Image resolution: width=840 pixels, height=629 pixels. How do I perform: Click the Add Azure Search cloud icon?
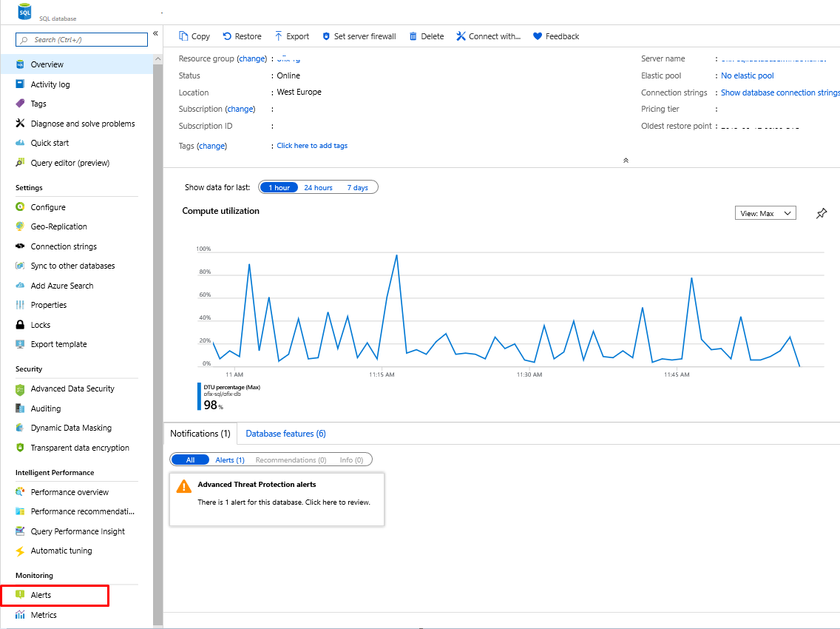pos(20,286)
